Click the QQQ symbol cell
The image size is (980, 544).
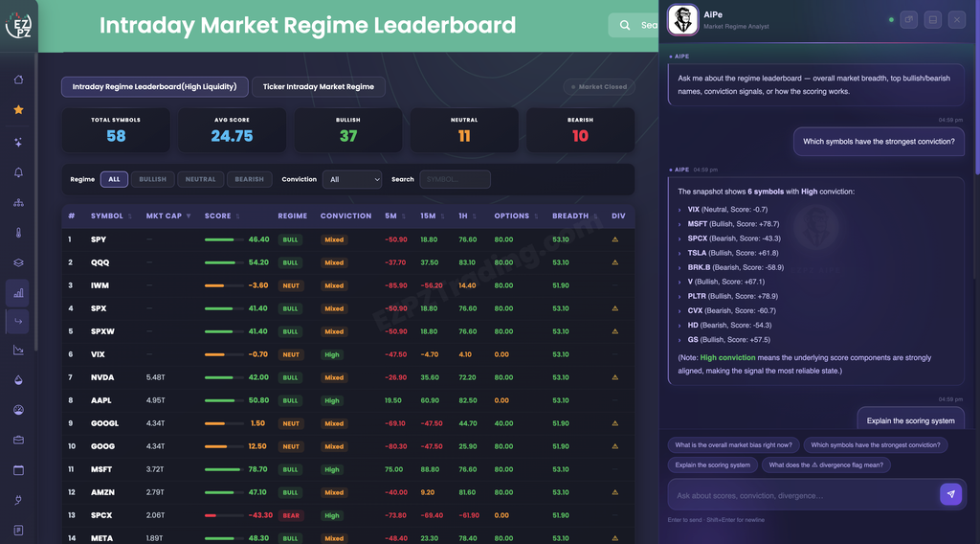point(100,262)
